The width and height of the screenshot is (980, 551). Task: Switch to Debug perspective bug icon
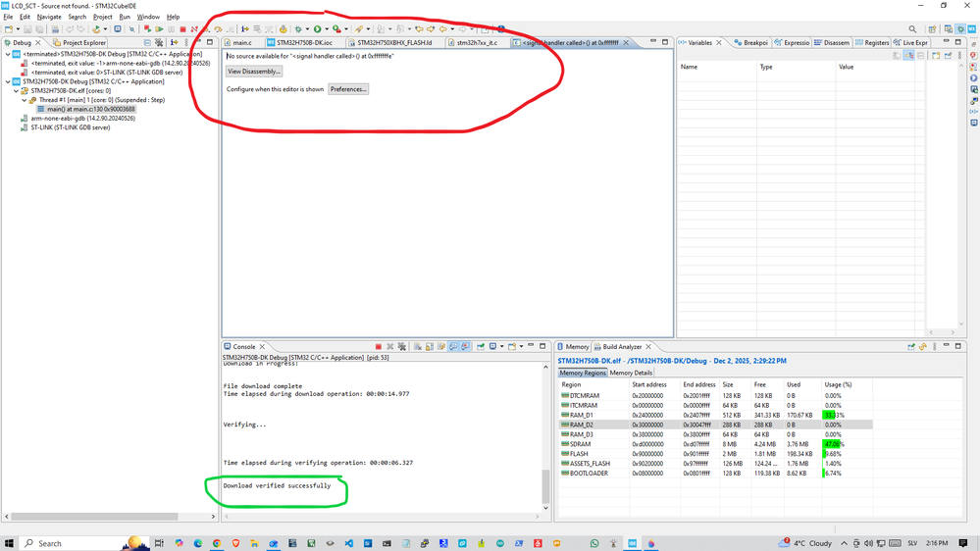tap(960, 28)
